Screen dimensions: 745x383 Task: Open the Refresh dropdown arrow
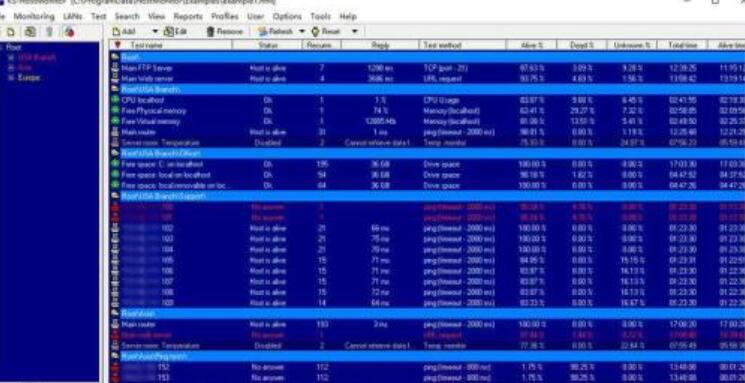(302, 32)
